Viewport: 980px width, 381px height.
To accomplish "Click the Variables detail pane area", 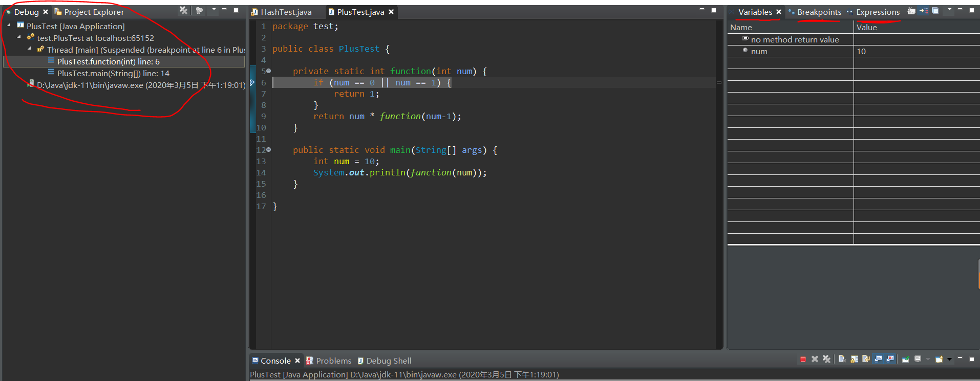I will pyautogui.click(x=853, y=298).
